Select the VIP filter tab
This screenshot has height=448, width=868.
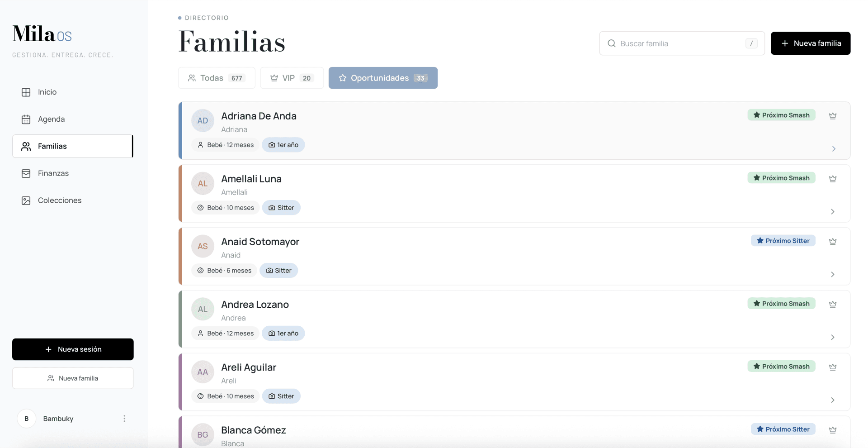pyautogui.click(x=292, y=78)
